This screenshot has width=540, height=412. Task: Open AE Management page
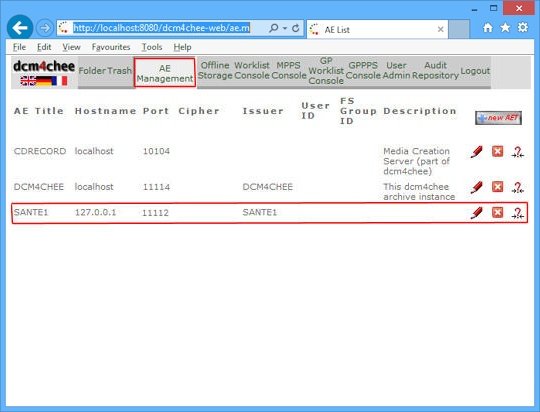[x=165, y=73]
